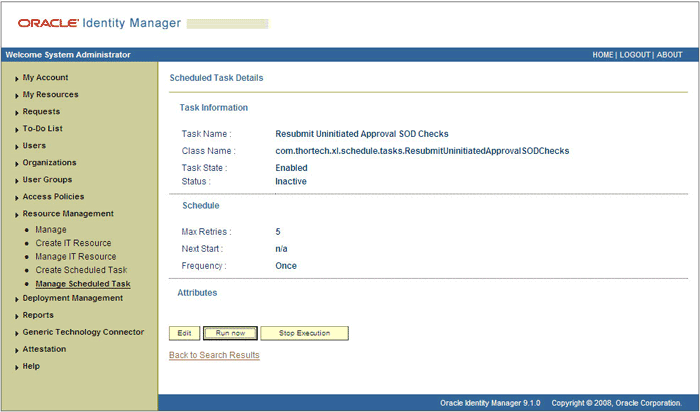This screenshot has height=412, width=700.
Task: Select the Next Start value n/a
Action: click(281, 249)
